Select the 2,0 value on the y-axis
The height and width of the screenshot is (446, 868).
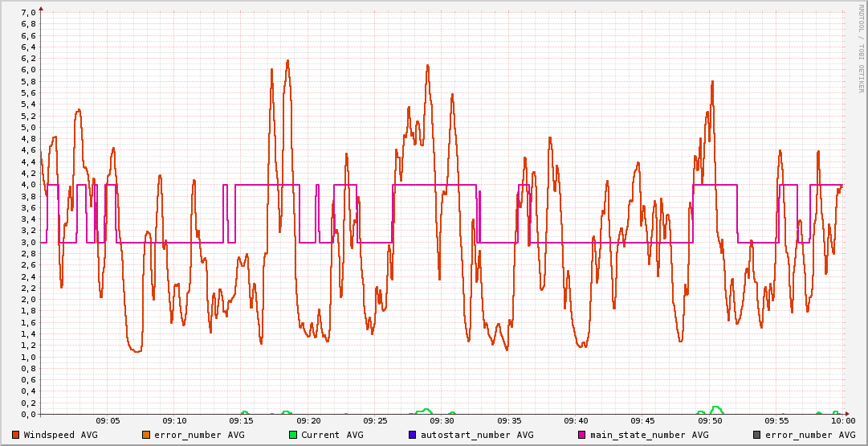point(27,300)
